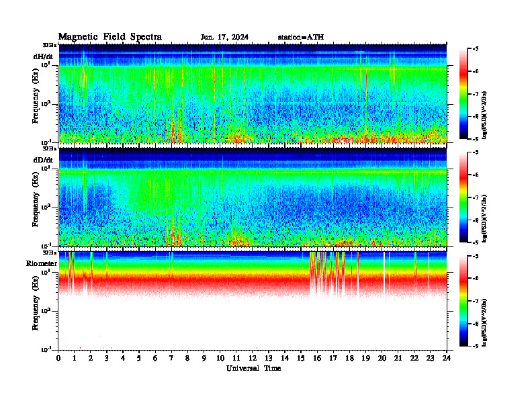Click the dH/dt spectrogram plot

point(253,93)
